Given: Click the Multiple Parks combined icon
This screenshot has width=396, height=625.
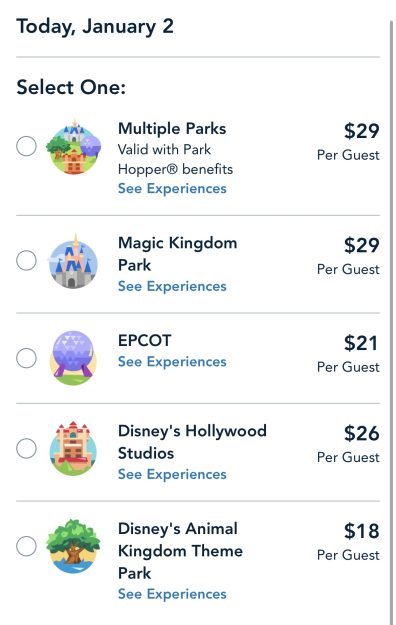Looking at the screenshot, I should pyautogui.click(x=73, y=147).
